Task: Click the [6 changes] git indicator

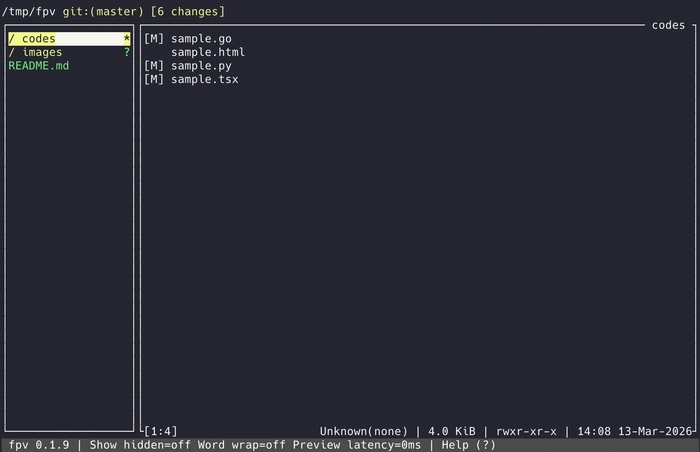Action: point(187,12)
